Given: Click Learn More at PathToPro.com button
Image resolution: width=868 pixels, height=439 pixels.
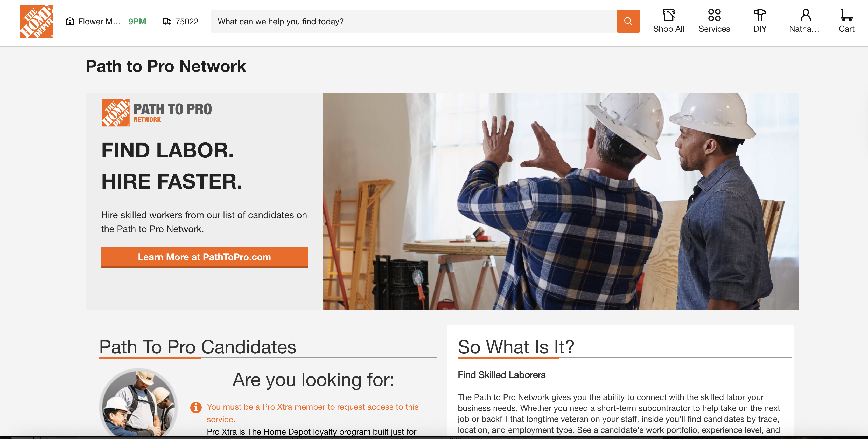Looking at the screenshot, I should coord(204,257).
